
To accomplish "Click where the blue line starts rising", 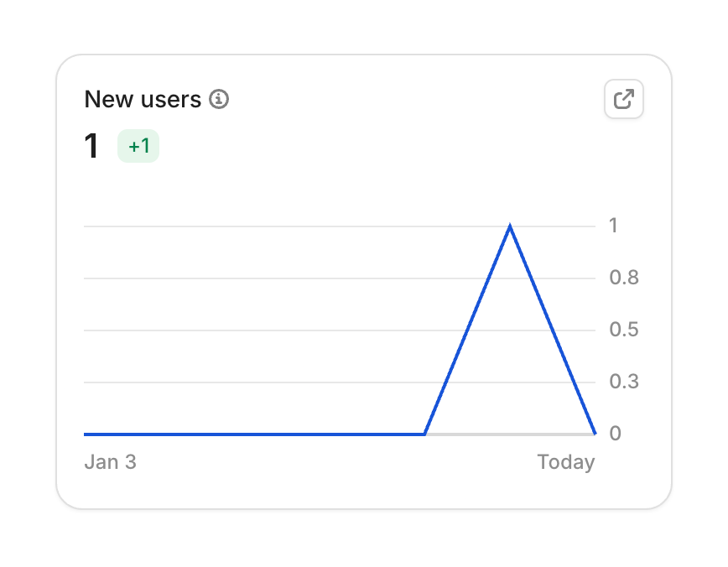I will (x=425, y=434).
